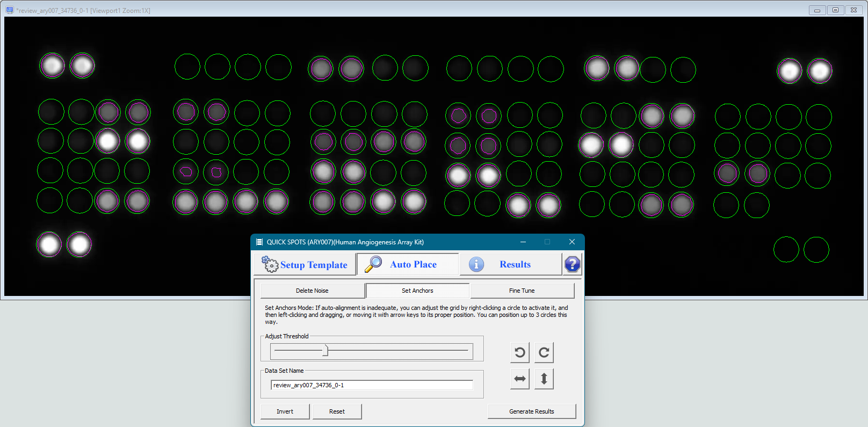Viewport: 868px width, 427px height.
Task: Select Set Anchors mode
Action: 417,291
